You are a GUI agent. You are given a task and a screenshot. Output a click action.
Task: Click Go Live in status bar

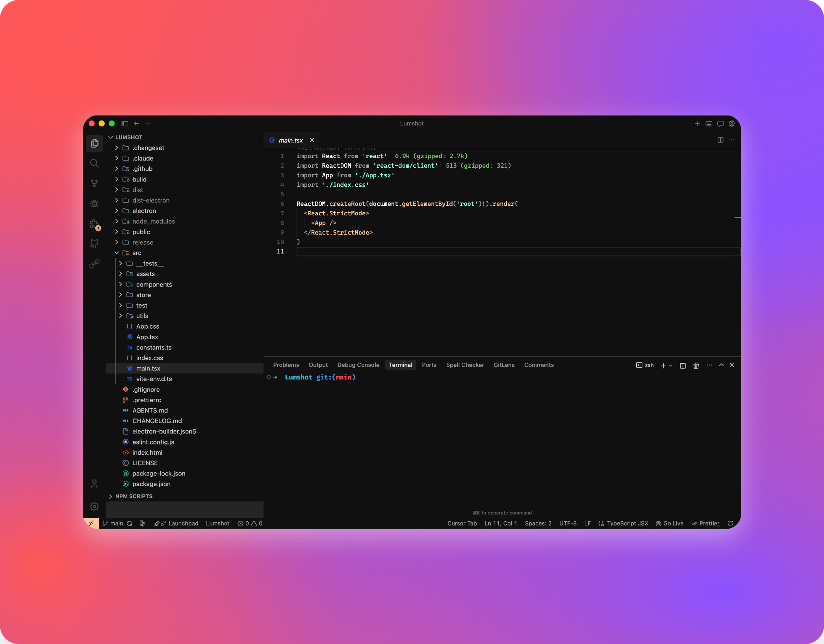(669, 524)
